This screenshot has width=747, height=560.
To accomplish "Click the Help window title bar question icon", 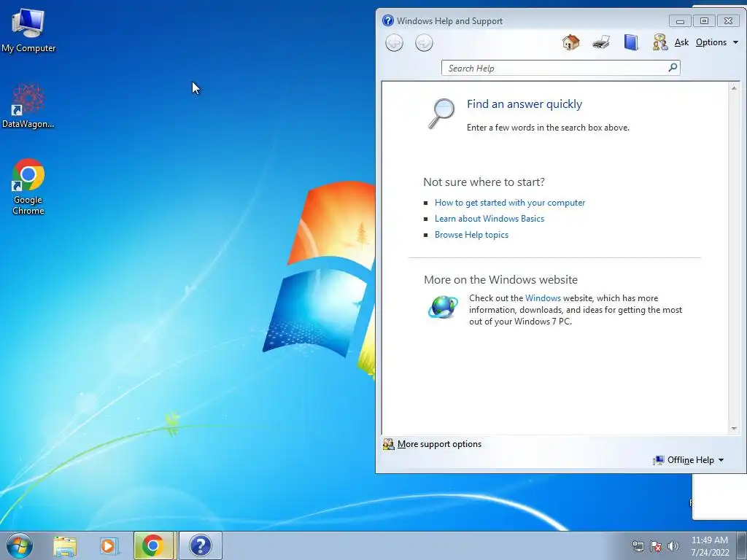I will click(x=388, y=20).
